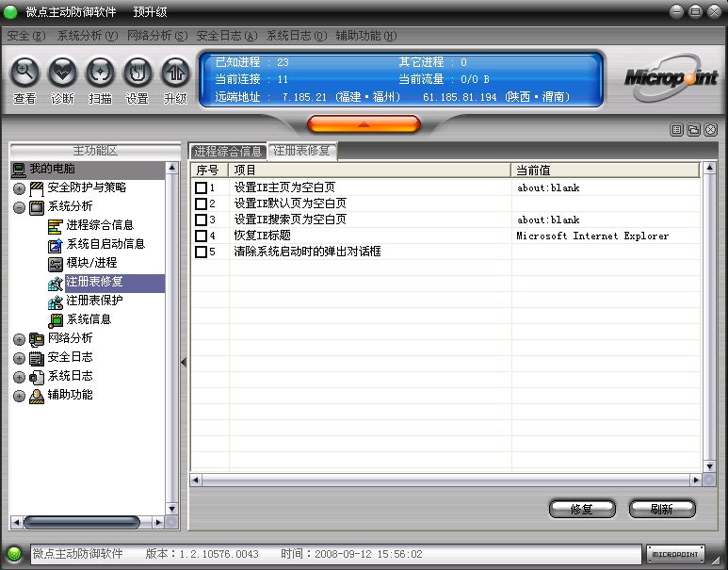
Task: Select 我的电脑 computer icon in tree
Action: (19, 170)
